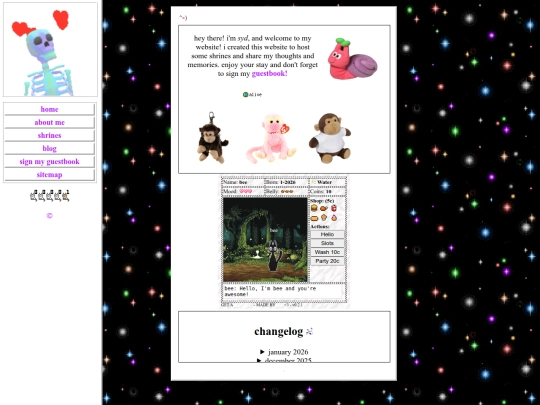Click the brown monkey keychain plush

point(212,138)
